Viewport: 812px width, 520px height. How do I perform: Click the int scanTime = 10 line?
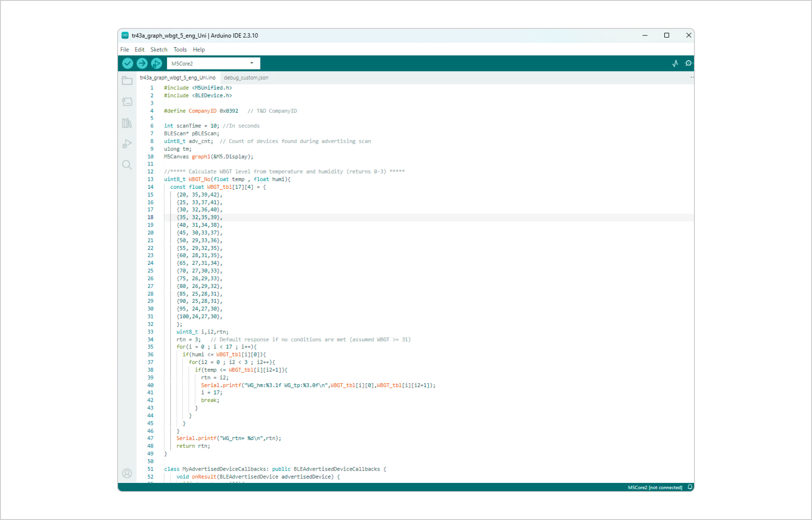pyautogui.click(x=212, y=126)
